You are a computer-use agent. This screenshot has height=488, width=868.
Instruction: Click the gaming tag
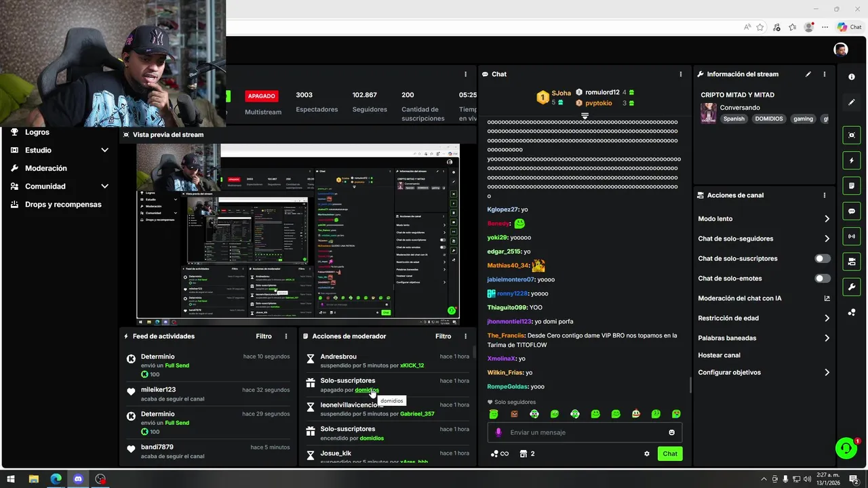pyautogui.click(x=803, y=119)
